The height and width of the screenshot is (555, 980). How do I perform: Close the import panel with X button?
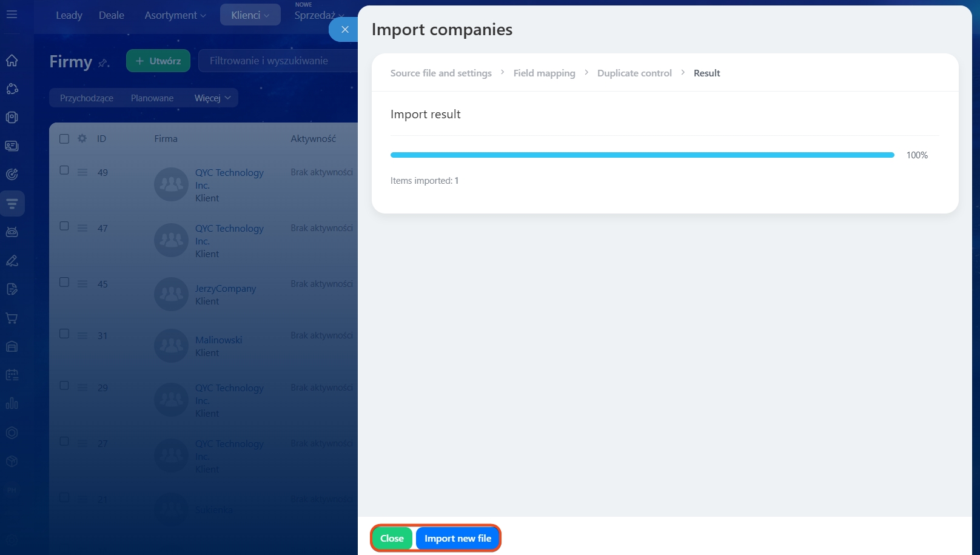(x=344, y=29)
